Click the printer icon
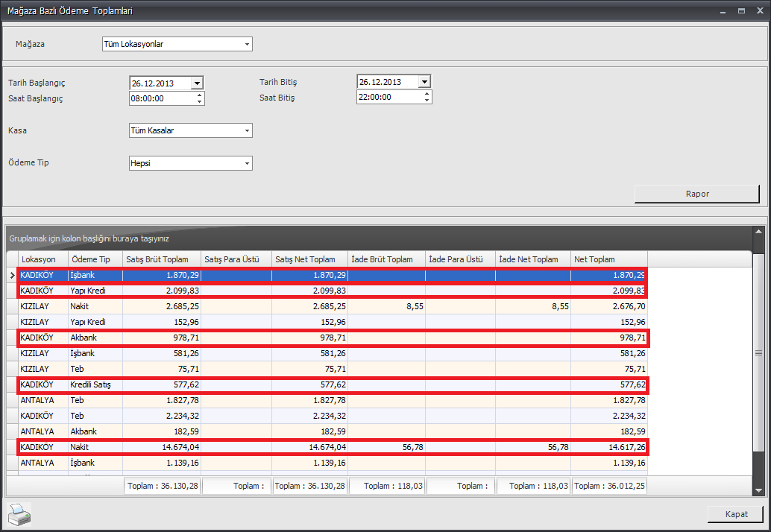The height and width of the screenshot is (532, 771). [x=19, y=514]
